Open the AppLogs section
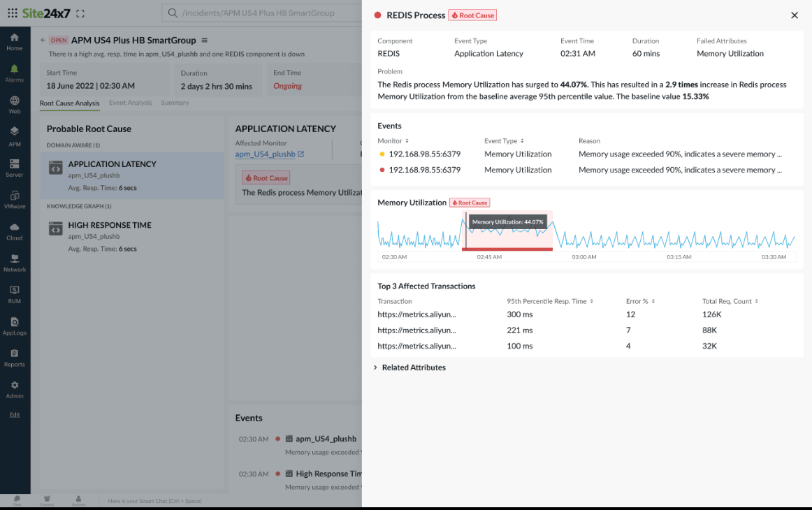Screen dimensions: 812x510 pyautogui.click(x=15, y=325)
